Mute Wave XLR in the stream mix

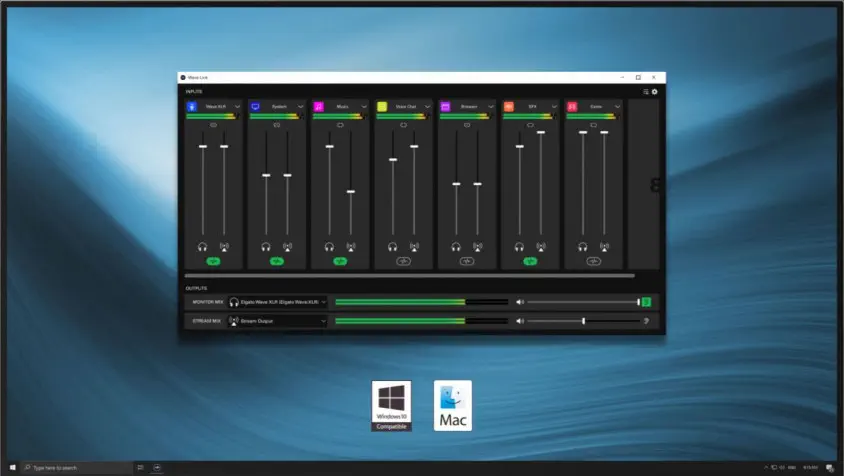tap(224, 247)
